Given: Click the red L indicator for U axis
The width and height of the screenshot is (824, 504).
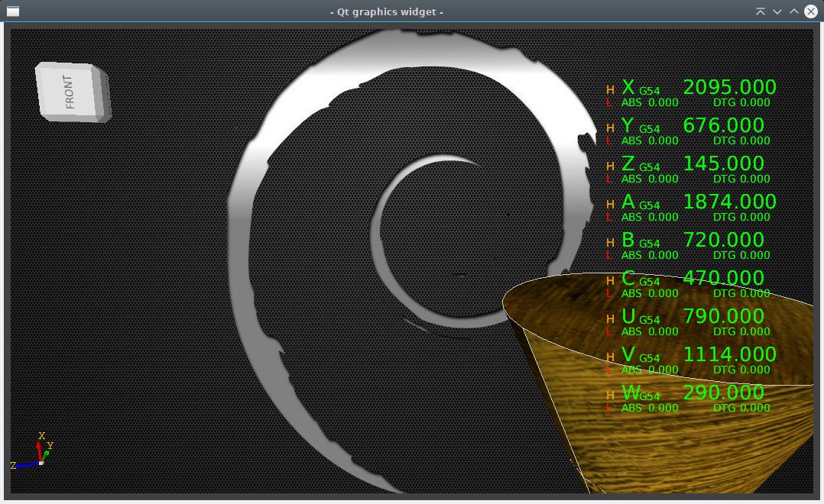Looking at the screenshot, I should point(609,331).
